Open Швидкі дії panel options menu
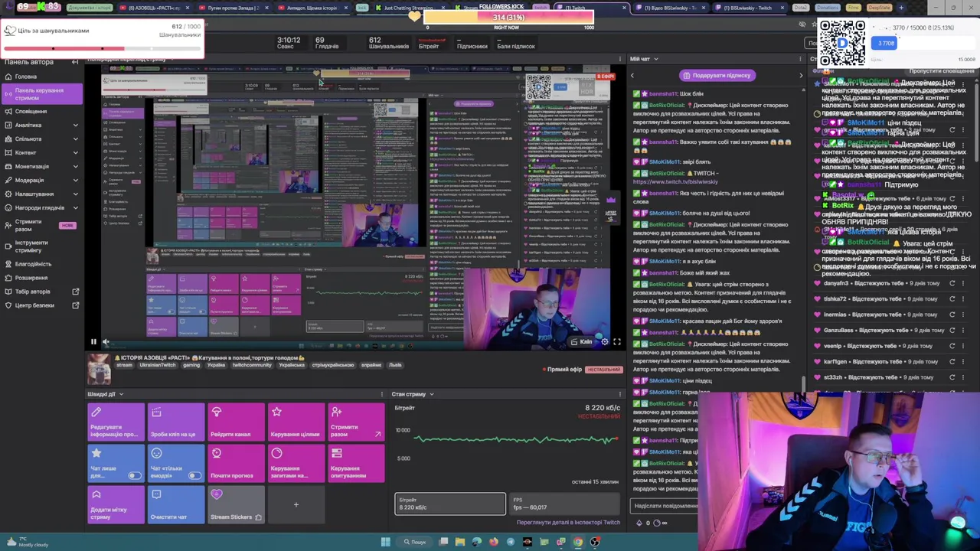The width and height of the screenshot is (980, 551). [x=382, y=394]
